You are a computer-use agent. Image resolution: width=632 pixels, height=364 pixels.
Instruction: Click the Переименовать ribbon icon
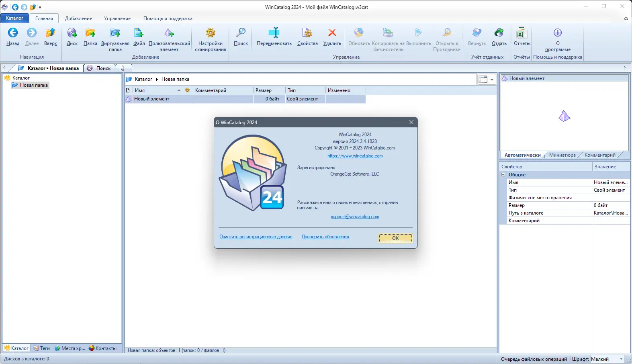pos(274,33)
